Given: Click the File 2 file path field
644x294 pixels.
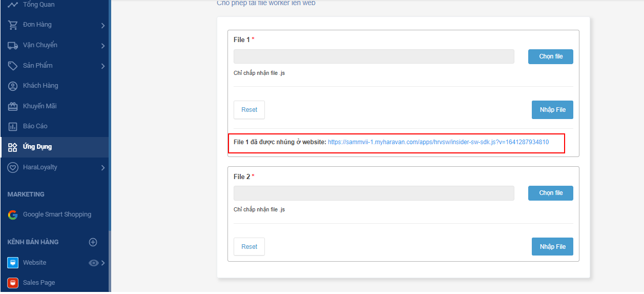Looking at the screenshot, I should 373,193.
